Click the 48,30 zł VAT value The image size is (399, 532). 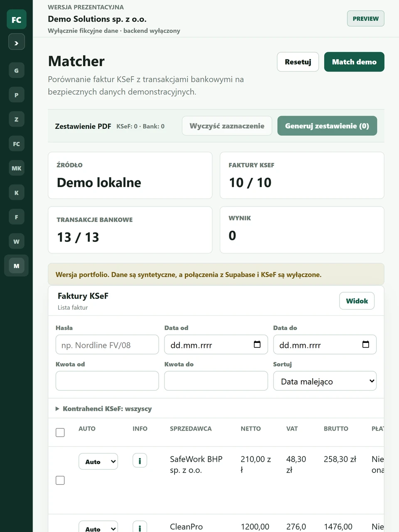coord(296,465)
